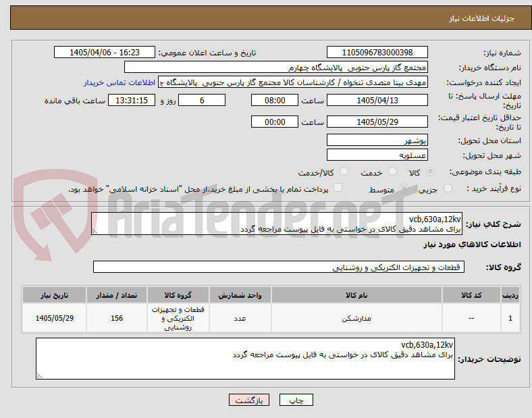Viewport: 532px width, 418px height.
Task: Select the کالا radio button
Action: click(x=430, y=172)
